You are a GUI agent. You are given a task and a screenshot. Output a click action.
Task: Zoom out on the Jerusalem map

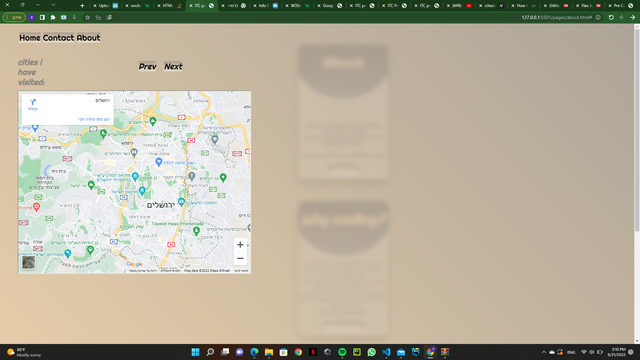pyautogui.click(x=240, y=258)
